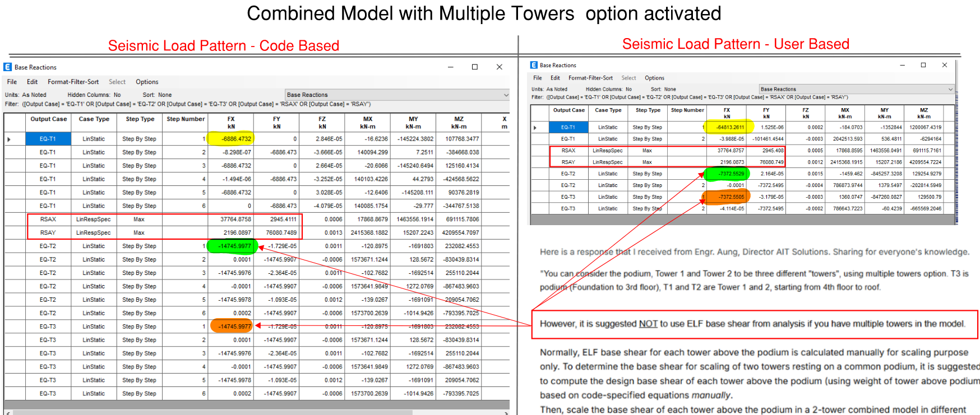Image resolution: width=980 pixels, height=415 pixels.
Task: Open Options menu in right Base Reactions window
Action: (x=654, y=78)
